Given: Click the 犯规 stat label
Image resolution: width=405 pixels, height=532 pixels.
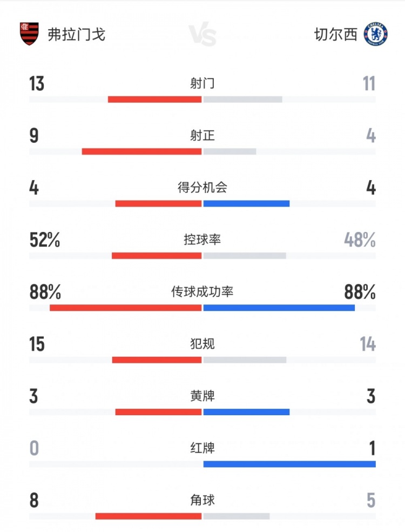Looking at the screenshot, I should (202, 344).
